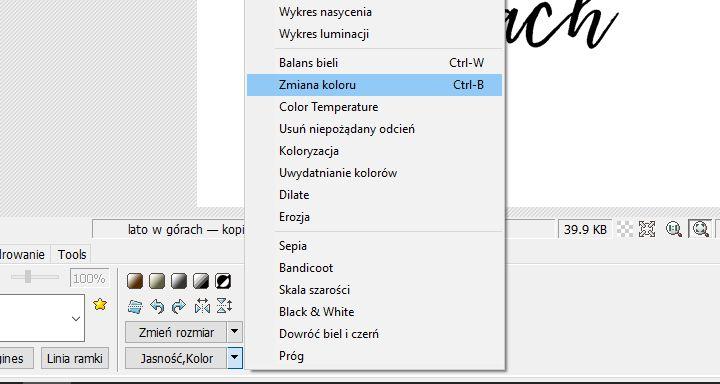Apply Bandicoot from the menu list
Screen dimensions: 720x384
click(x=375, y=268)
